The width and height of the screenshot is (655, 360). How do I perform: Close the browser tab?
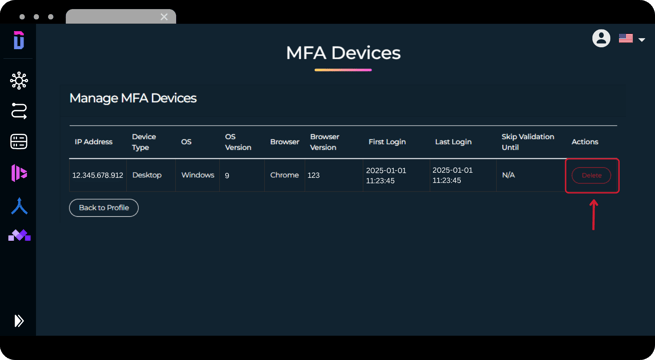coord(164,17)
